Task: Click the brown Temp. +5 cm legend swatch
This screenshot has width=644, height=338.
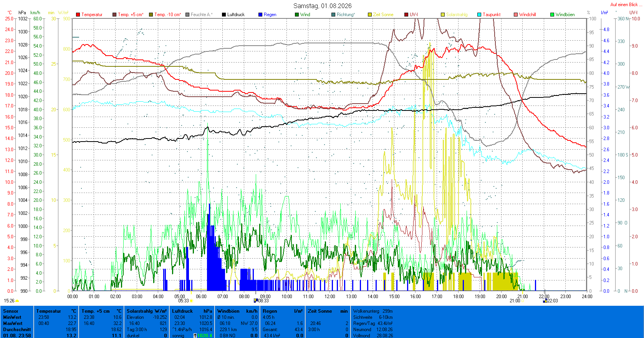Action: click(x=114, y=15)
